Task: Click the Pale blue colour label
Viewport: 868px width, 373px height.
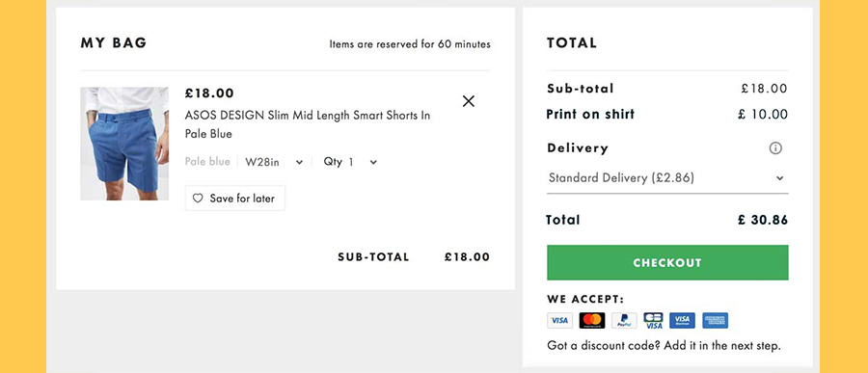Action: (x=207, y=162)
